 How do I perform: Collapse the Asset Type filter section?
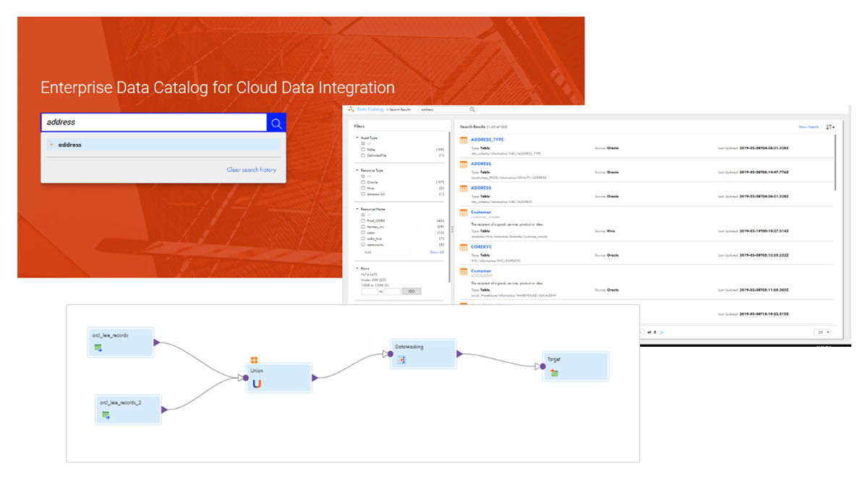[357, 137]
